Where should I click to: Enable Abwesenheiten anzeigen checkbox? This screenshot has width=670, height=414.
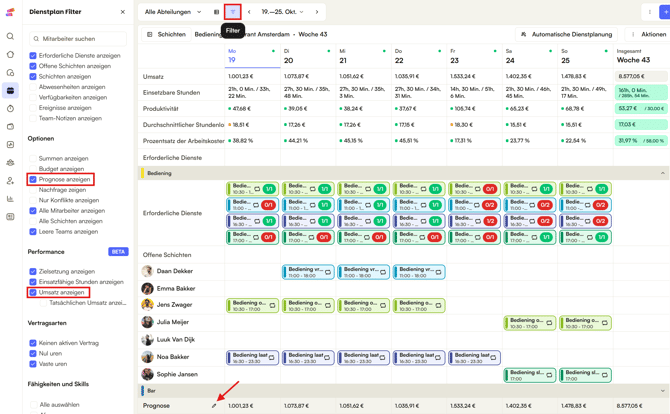(x=33, y=87)
